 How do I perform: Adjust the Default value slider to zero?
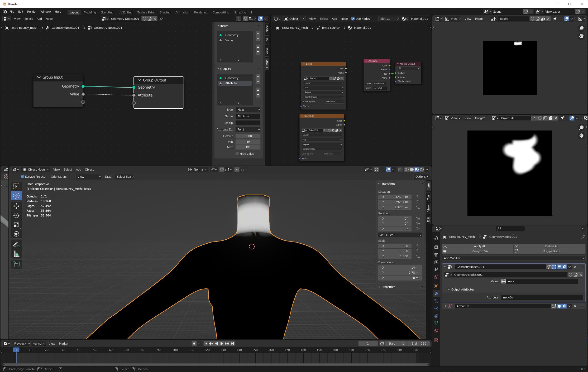pyautogui.click(x=247, y=136)
